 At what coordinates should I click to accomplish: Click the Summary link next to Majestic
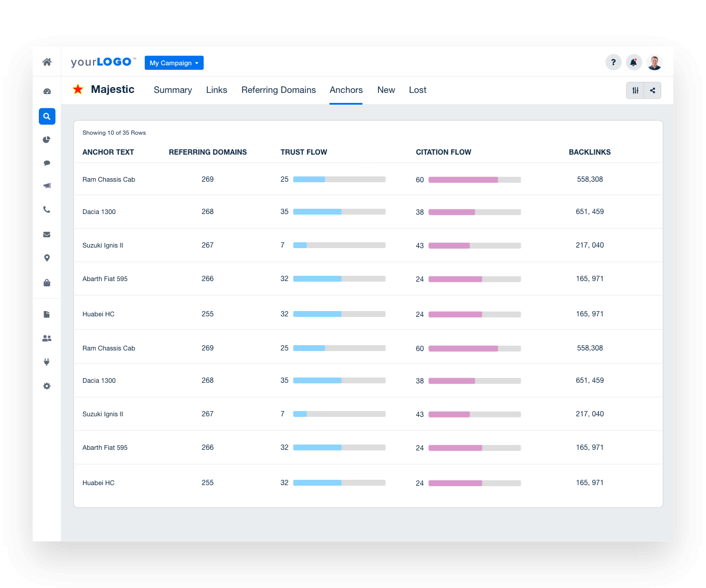point(172,90)
